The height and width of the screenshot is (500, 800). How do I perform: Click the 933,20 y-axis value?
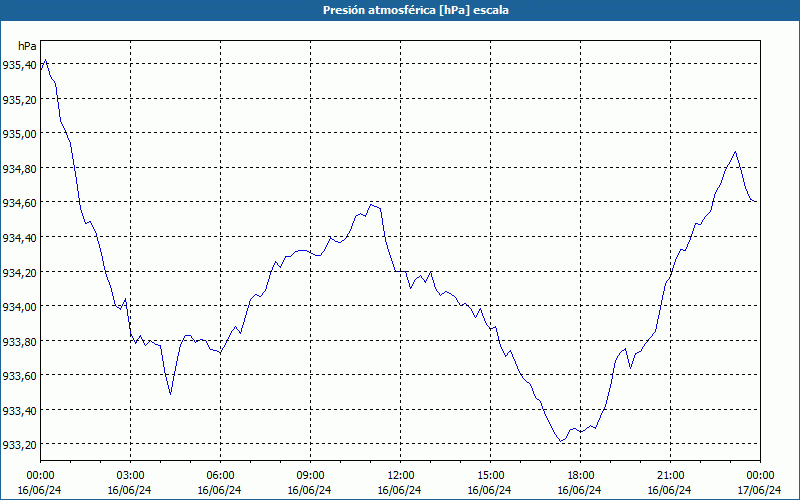[19, 445]
